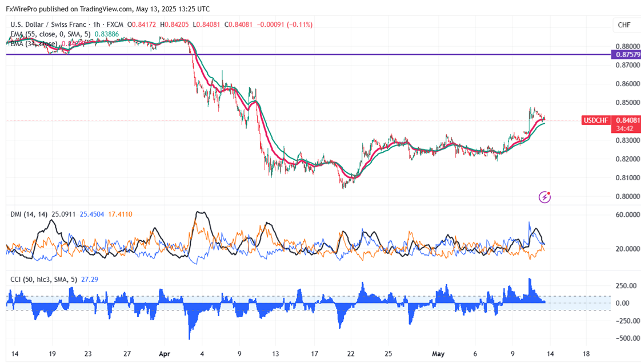The height and width of the screenshot is (364, 641).
Task: Click the CCI (50, hlc3, SMA, 5) legend
Action: (x=43, y=280)
